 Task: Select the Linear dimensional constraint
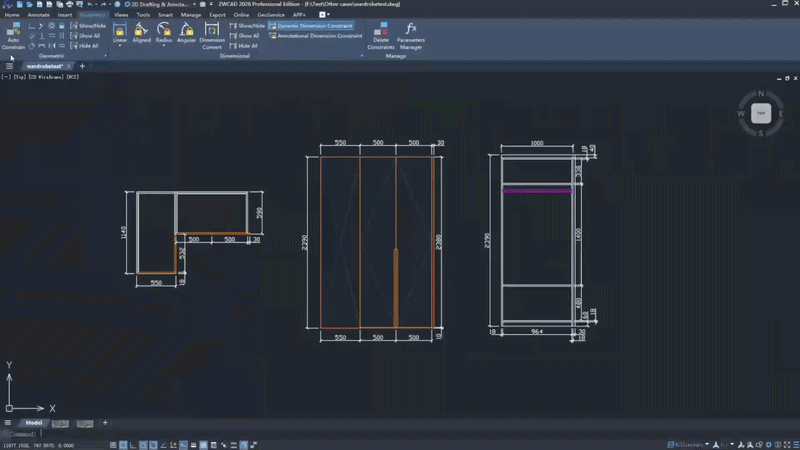(120, 35)
